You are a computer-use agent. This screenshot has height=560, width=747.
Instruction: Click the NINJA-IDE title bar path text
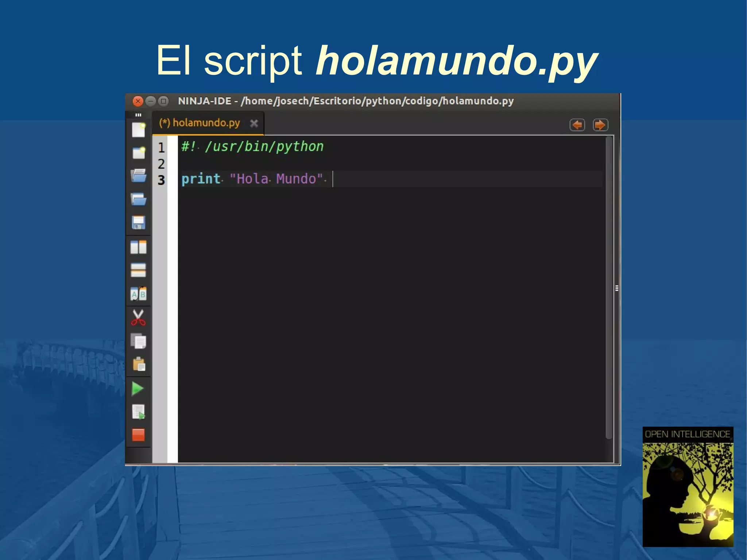pos(346,101)
